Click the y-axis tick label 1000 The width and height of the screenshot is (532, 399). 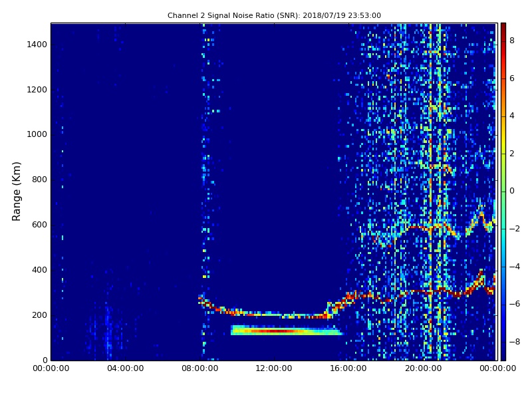coord(37,134)
